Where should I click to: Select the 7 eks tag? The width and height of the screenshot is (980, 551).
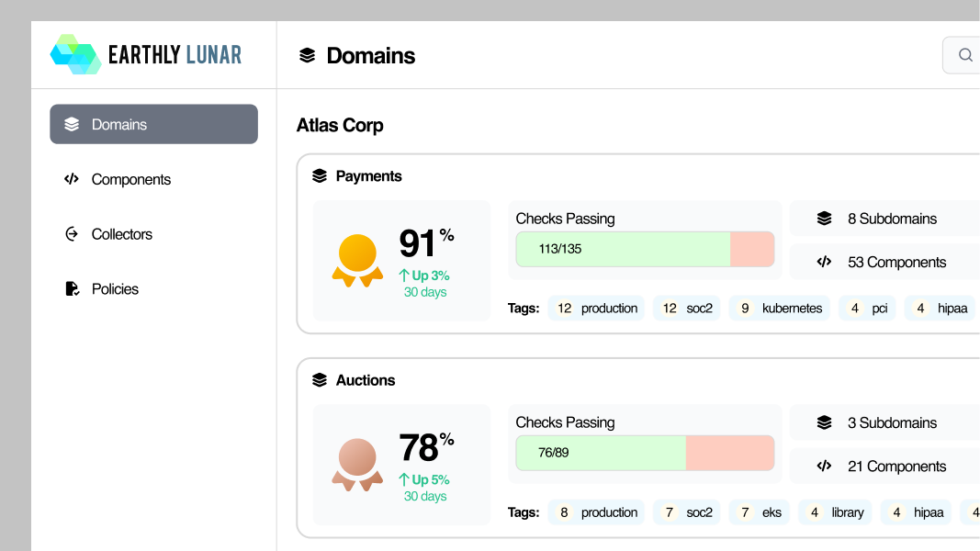point(760,512)
